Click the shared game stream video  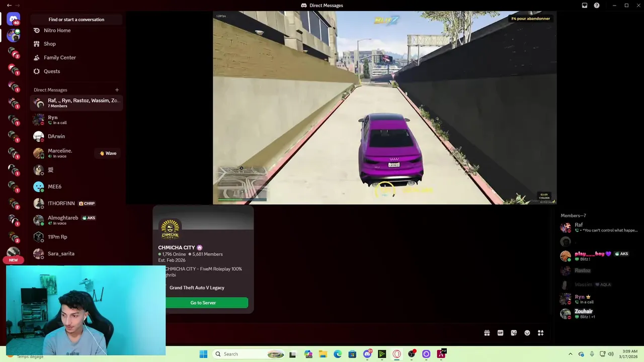pyautogui.click(x=385, y=108)
